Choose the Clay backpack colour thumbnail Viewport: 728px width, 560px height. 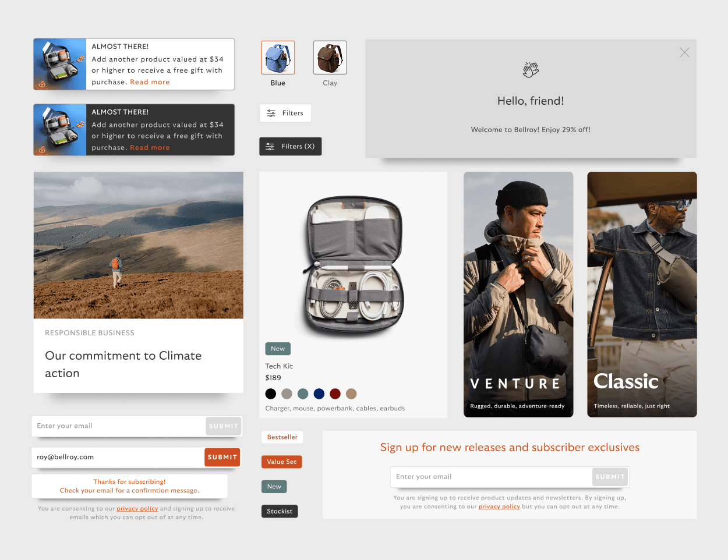(x=330, y=58)
